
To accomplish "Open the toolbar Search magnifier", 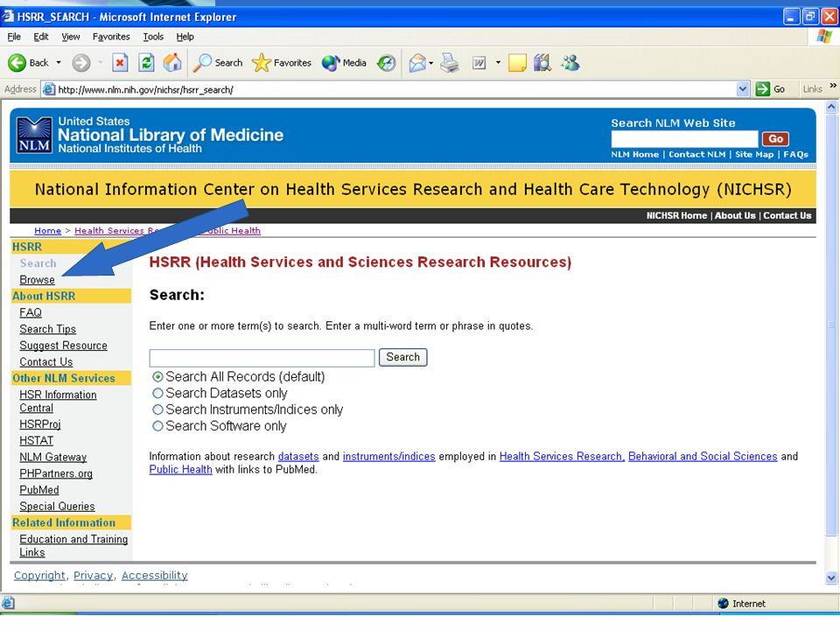I will (x=202, y=63).
